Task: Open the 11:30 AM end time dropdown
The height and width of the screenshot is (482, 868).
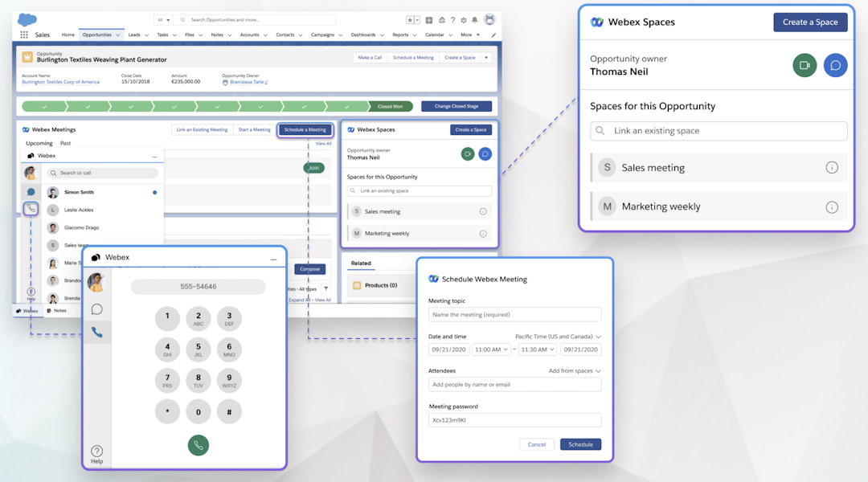Action: [538, 349]
